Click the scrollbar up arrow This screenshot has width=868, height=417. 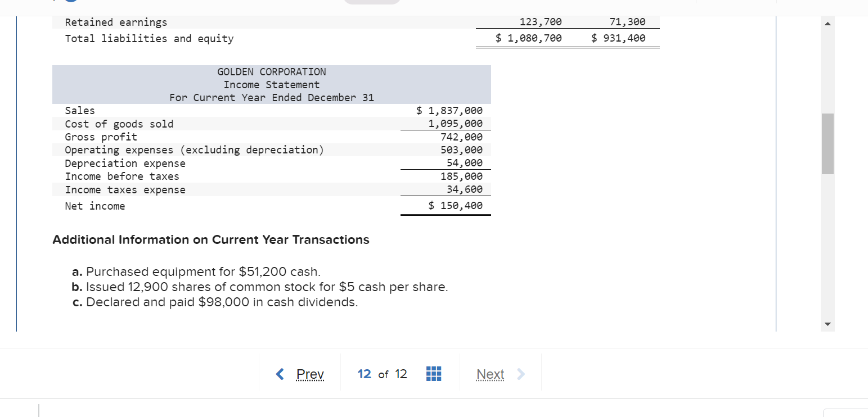[x=827, y=23]
